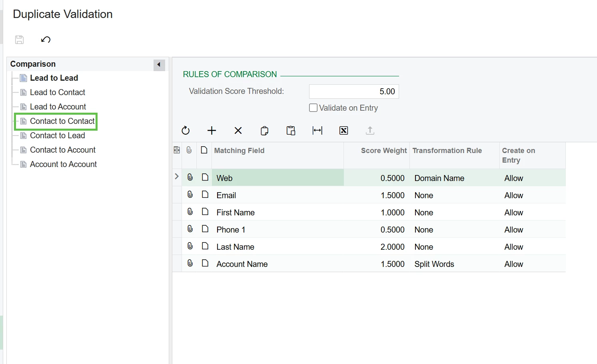This screenshot has width=597, height=364.
Task: Select Account to Account tree item
Action: click(x=63, y=164)
